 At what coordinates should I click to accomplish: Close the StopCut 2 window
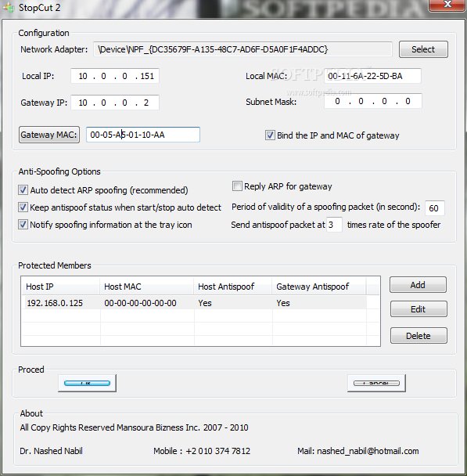pyautogui.click(x=447, y=5)
